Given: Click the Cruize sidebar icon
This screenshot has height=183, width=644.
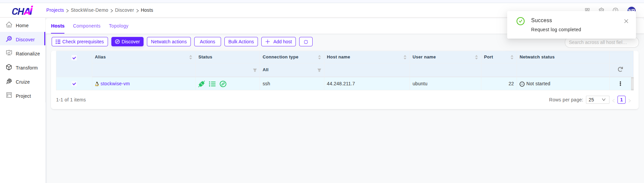Looking at the screenshot, I should coord(9,81).
